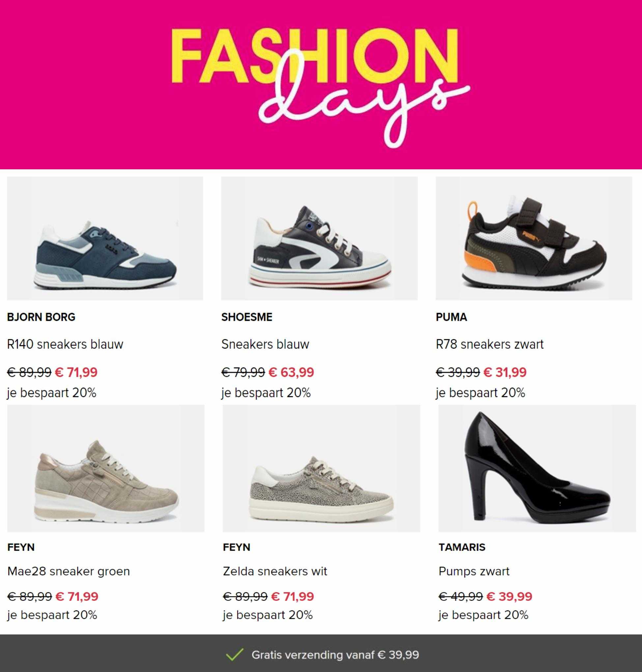Select the Feyn Zelda sneaker image
Viewport: 642px width, 672px height.
pos(321,468)
